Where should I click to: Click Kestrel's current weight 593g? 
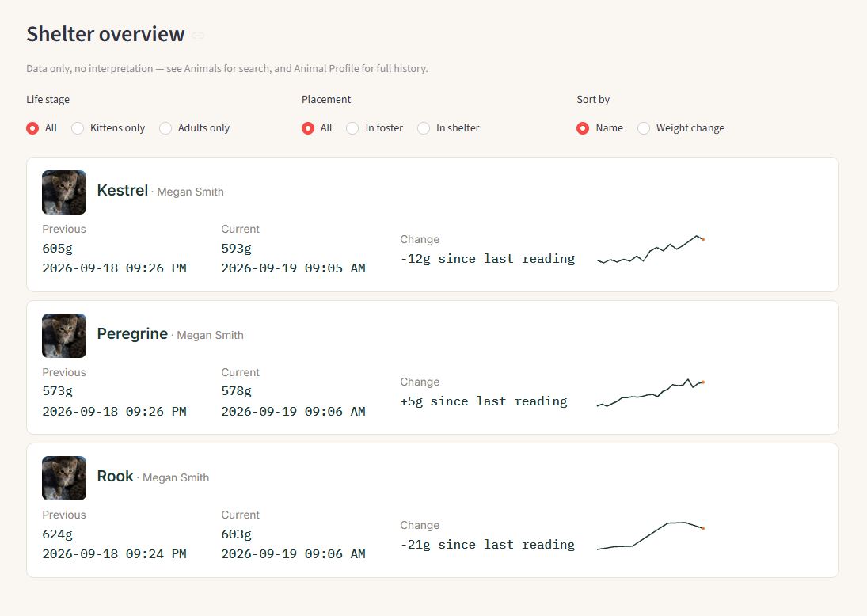click(236, 249)
